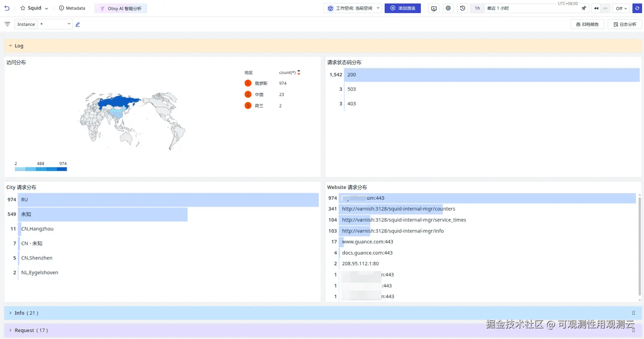Enter fullscreen presentation mode icon
Screen dimensions: 644x339
(434, 8)
